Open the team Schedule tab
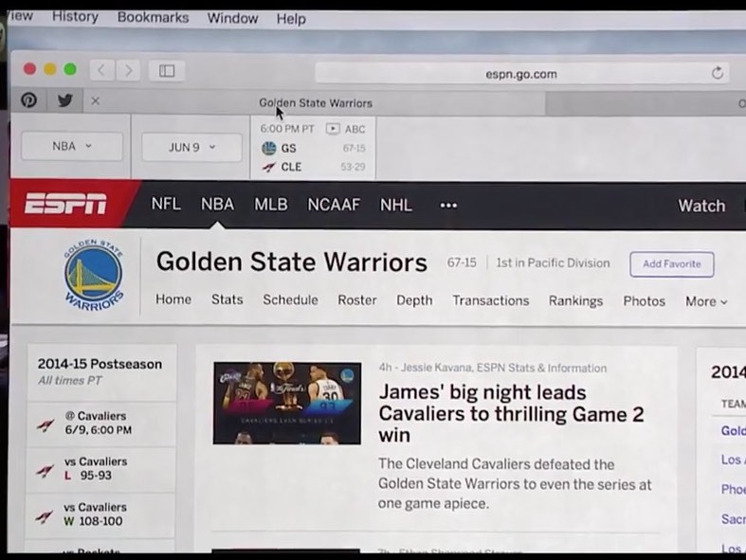Viewport: 746px width, 560px height. click(x=290, y=299)
